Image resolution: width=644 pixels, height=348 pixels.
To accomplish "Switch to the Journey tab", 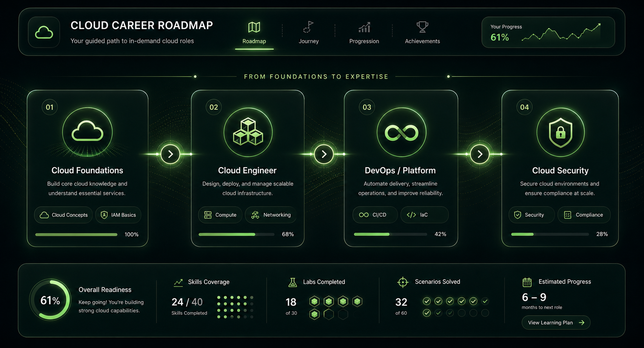I will (x=309, y=33).
